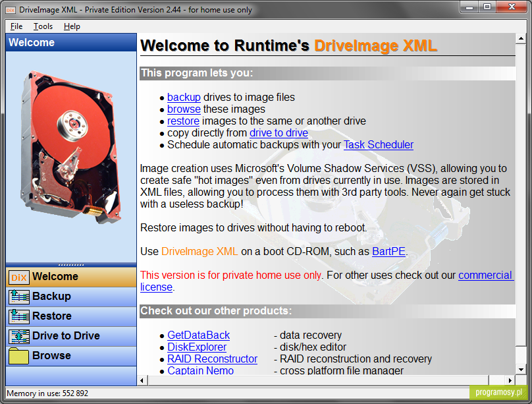Image resolution: width=532 pixels, height=404 pixels.
Task: Open the Tools menu
Action: point(43,26)
